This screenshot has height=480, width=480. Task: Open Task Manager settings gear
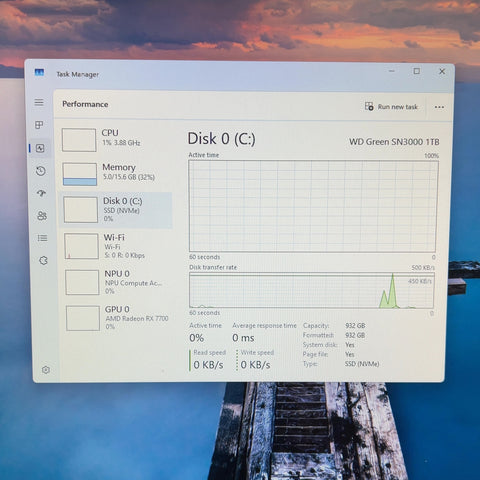[46, 370]
